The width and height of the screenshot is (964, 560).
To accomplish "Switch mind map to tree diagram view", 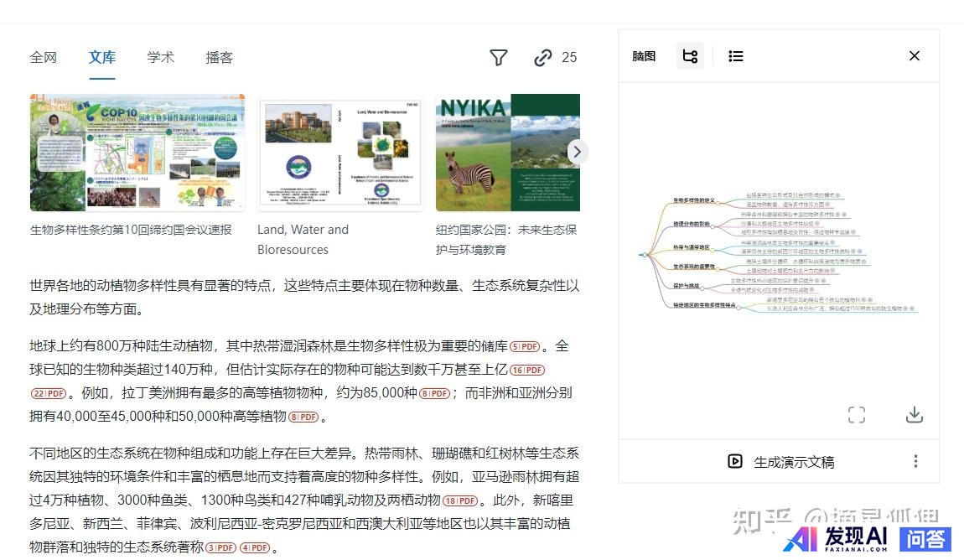I will pyautogui.click(x=690, y=56).
